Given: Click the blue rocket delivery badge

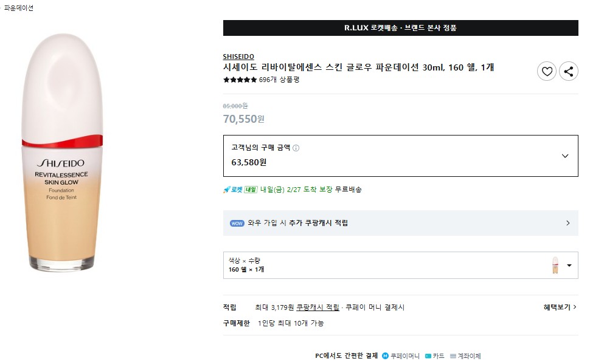Looking at the screenshot, I should coord(233,190).
